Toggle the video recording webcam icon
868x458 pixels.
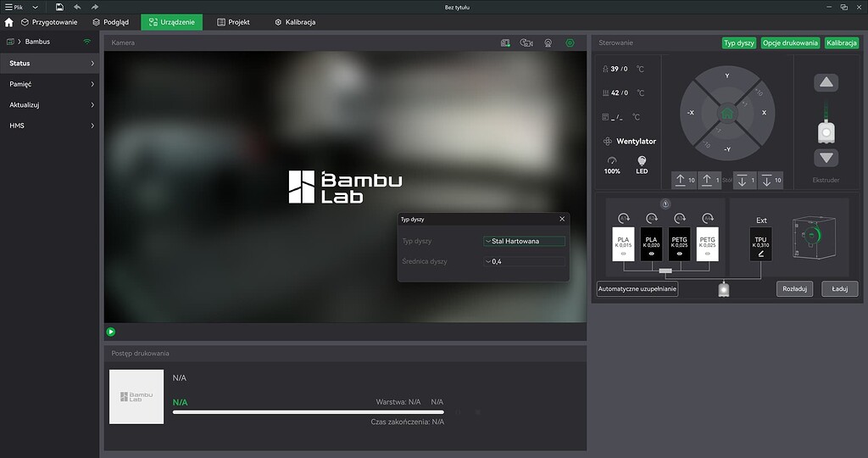548,42
